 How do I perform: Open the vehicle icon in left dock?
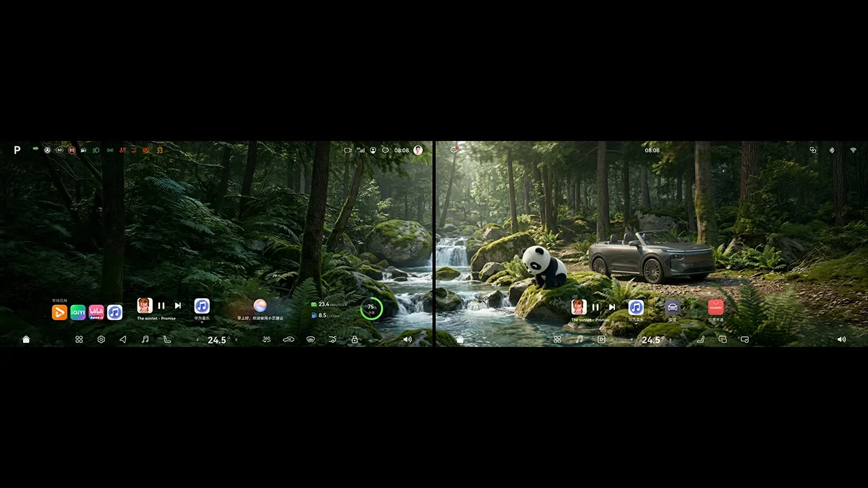tap(288, 340)
